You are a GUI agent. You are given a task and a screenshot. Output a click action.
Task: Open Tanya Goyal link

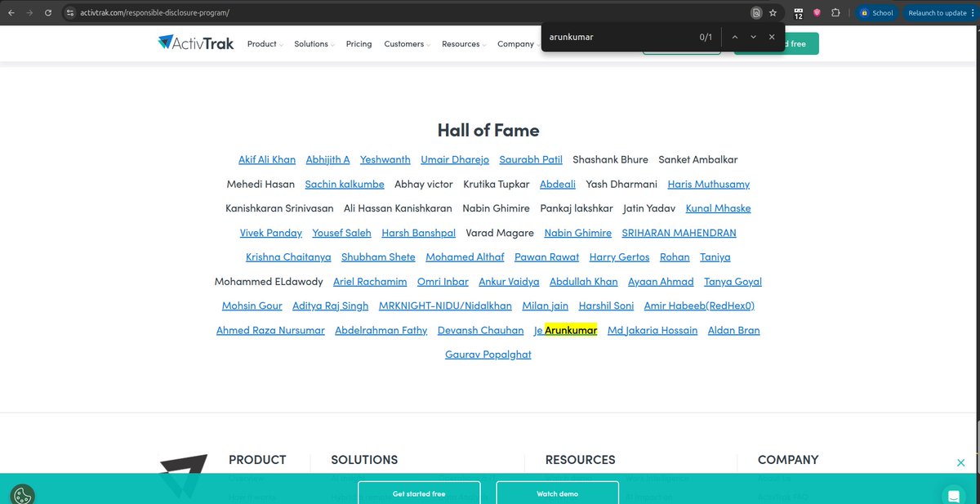(733, 282)
